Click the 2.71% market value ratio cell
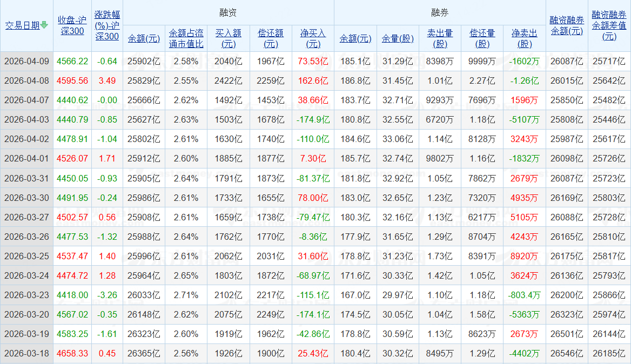Image resolution: width=631 pixels, height=364 pixels. (x=186, y=295)
